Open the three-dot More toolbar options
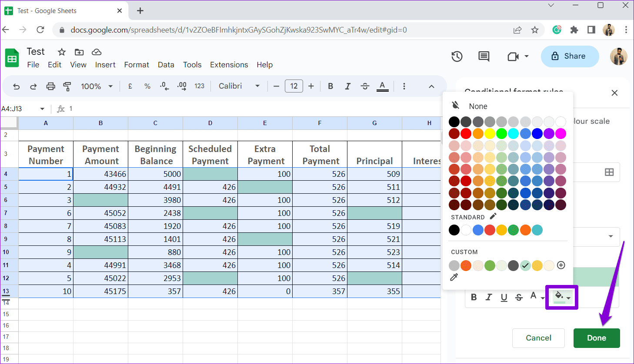This screenshot has height=364, width=634. point(404,86)
